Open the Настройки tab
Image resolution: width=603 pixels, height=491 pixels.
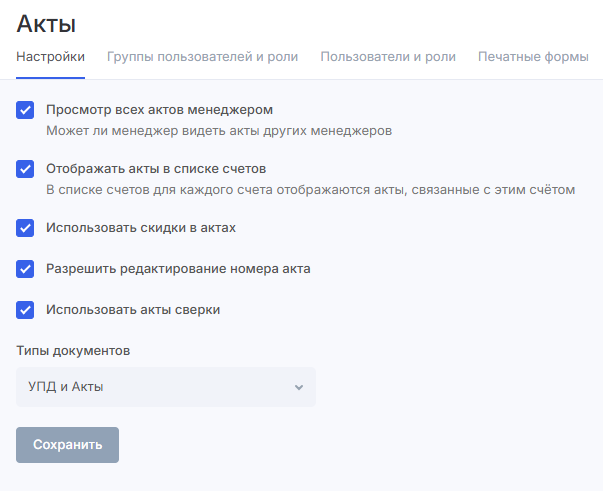50,57
